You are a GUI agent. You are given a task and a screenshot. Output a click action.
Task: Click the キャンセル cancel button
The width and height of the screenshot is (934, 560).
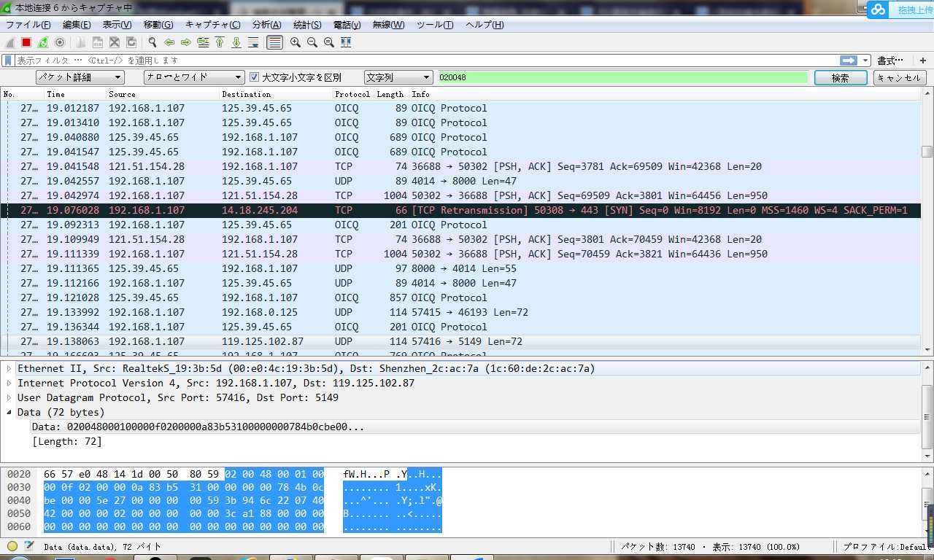900,77
